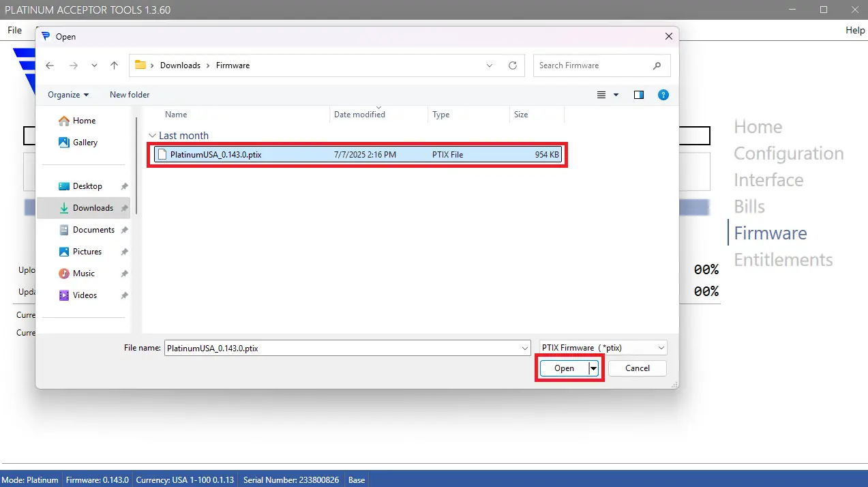Toggle the preview pane
The image size is (868, 487).
[x=639, y=95]
